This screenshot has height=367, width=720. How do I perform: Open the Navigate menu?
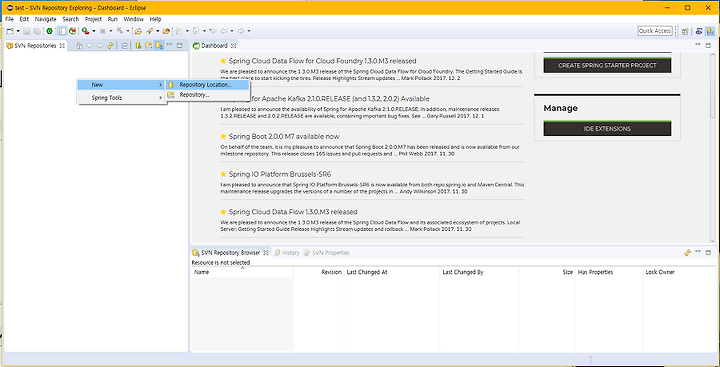pyautogui.click(x=45, y=19)
